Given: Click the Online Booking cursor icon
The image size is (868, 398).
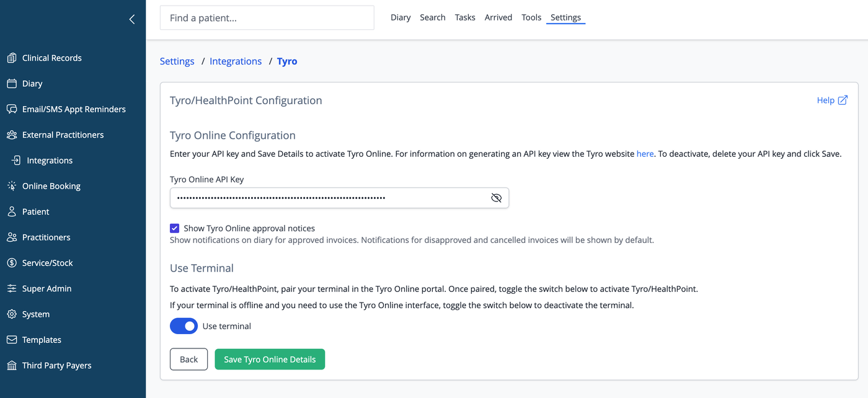Looking at the screenshot, I should pyautogui.click(x=12, y=186).
